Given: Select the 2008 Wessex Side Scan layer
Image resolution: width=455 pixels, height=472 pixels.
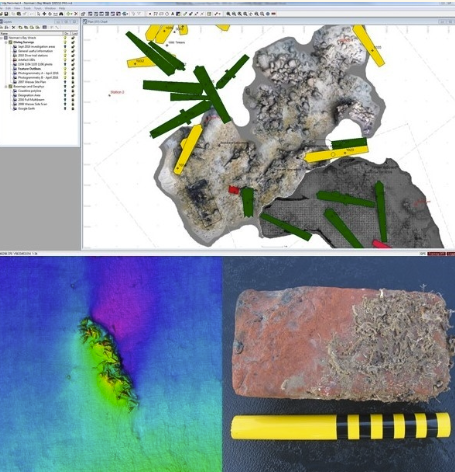Looking at the screenshot, I should point(32,104).
